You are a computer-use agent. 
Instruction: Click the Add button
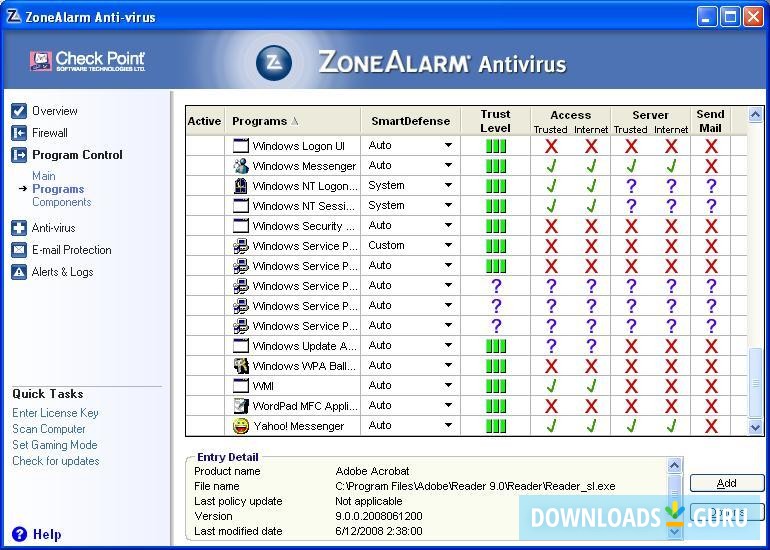(x=727, y=483)
